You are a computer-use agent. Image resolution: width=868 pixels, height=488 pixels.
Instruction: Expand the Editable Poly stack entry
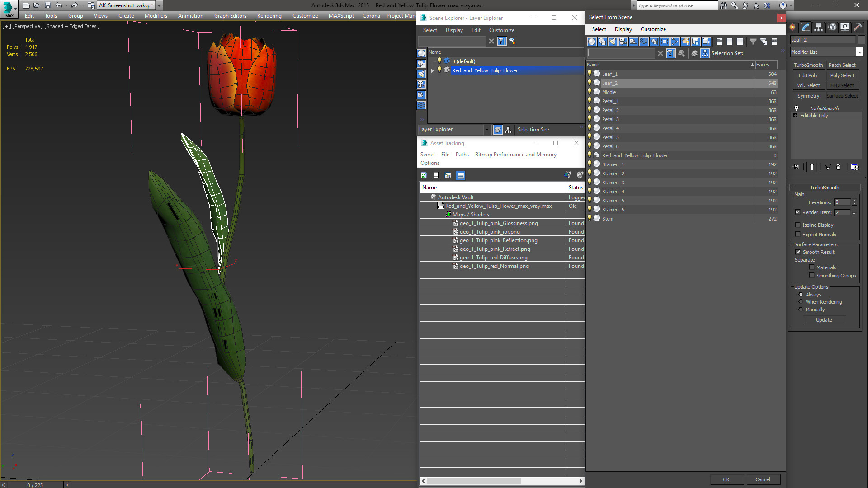coord(795,116)
